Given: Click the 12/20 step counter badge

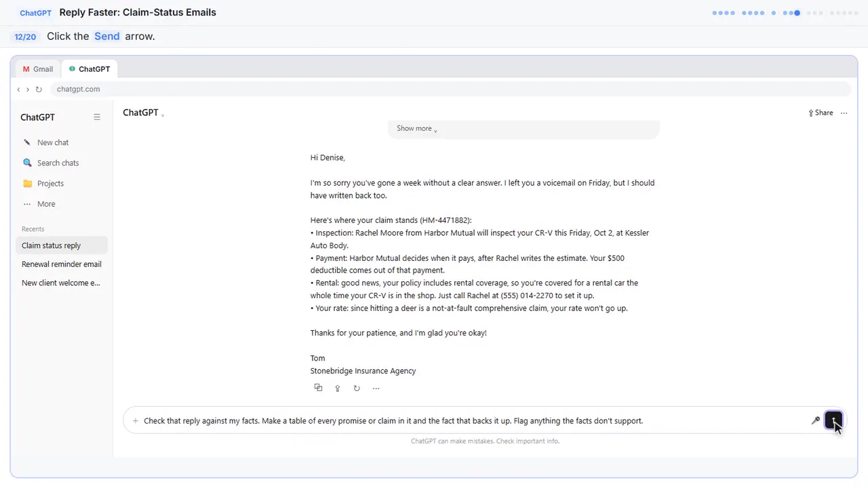Looking at the screenshot, I should tap(25, 37).
